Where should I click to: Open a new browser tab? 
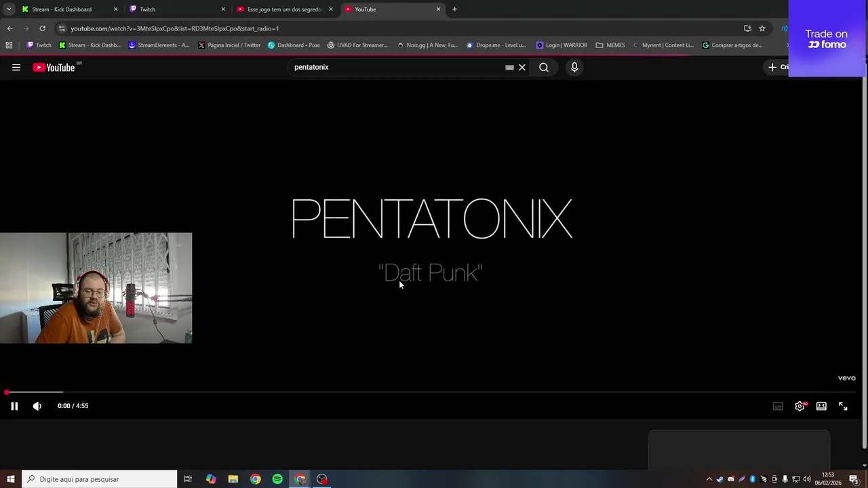pos(454,9)
